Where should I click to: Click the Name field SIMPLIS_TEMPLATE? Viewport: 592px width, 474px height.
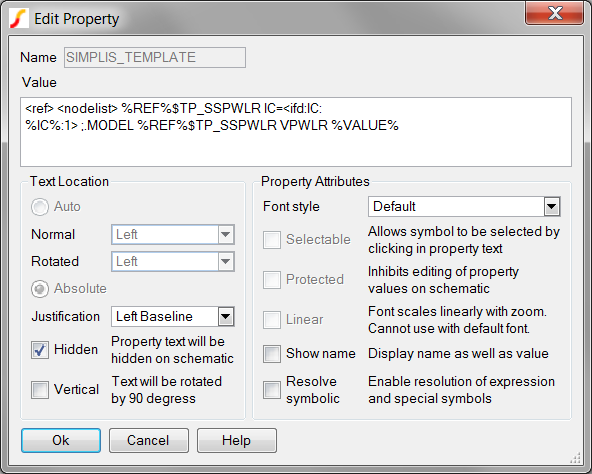click(155, 57)
